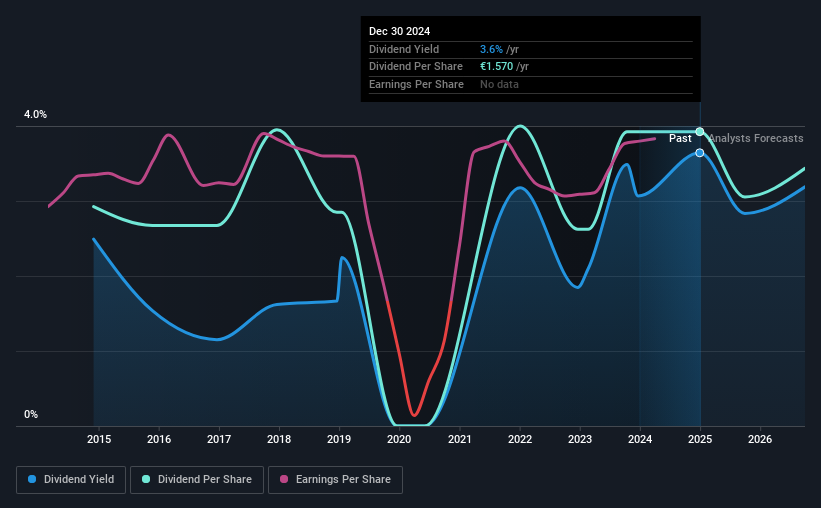This screenshot has width=821, height=508.
Task: Select the blue Dividend Yield data marker
Action: (x=700, y=153)
